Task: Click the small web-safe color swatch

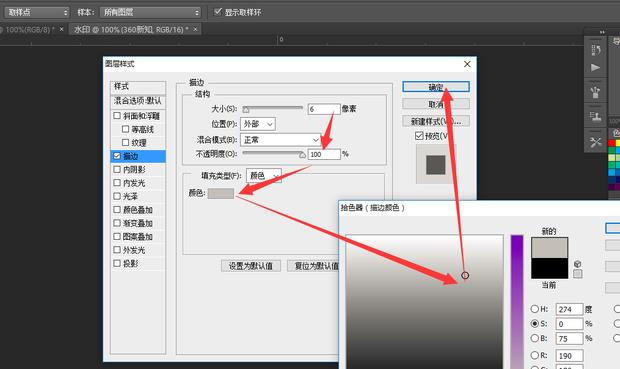Action: (577, 274)
